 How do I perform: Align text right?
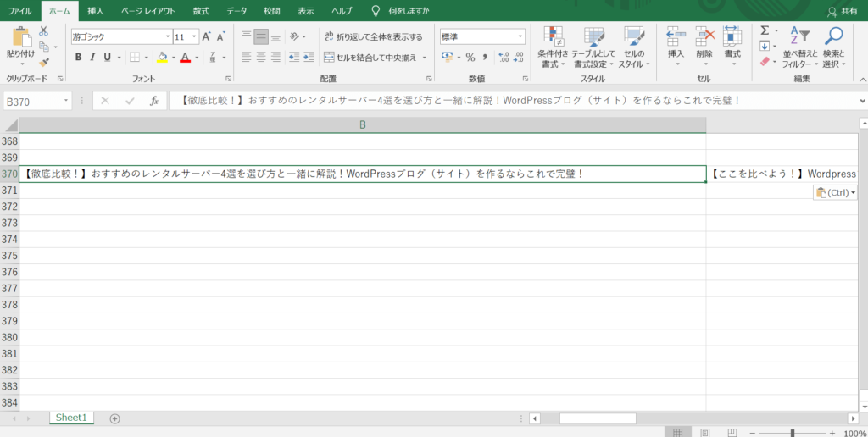coord(275,57)
